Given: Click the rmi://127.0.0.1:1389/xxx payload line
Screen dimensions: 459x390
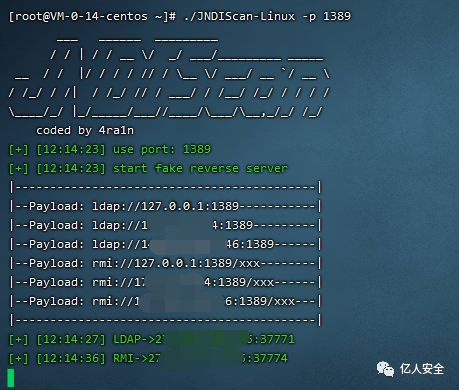Looking at the screenshot, I should 166,263.
